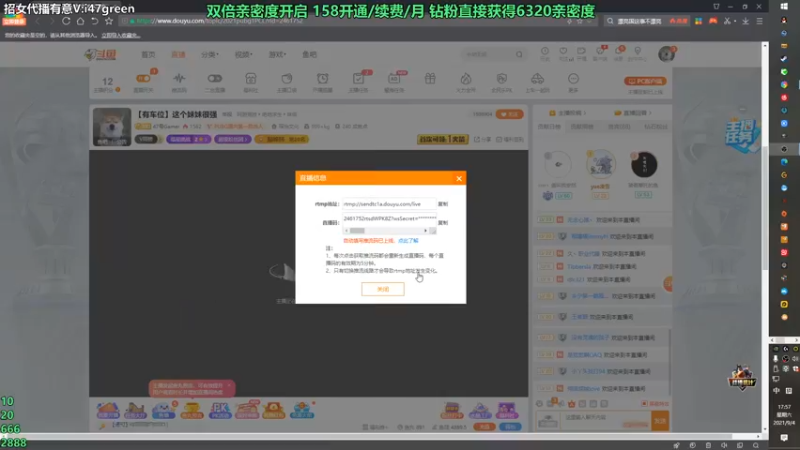Image resolution: width=800 pixels, height=450 pixels.
Task: Click the streamer Shiba avatar thumbnail
Action: [x=112, y=127]
